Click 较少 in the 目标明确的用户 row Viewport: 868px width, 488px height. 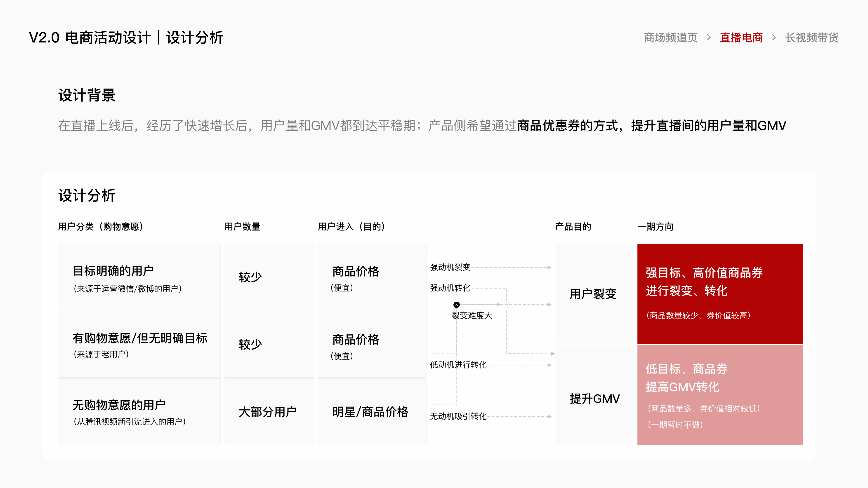250,277
